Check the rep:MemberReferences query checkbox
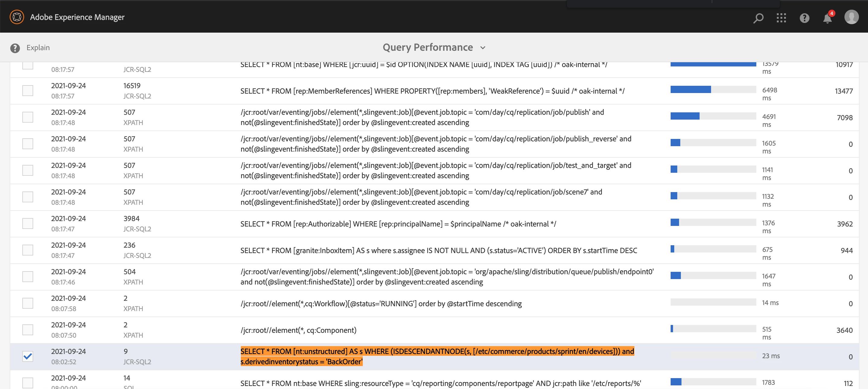The height and width of the screenshot is (389, 868). pyautogui.click(x=28, y=91)
